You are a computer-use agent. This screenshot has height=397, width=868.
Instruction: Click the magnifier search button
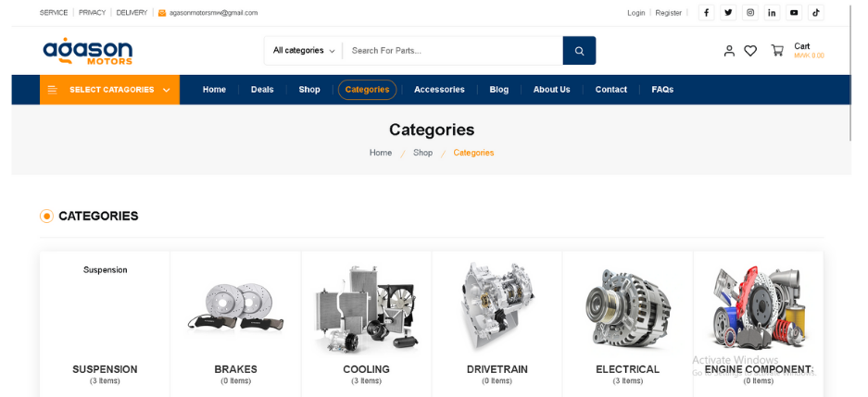point(579,51)
